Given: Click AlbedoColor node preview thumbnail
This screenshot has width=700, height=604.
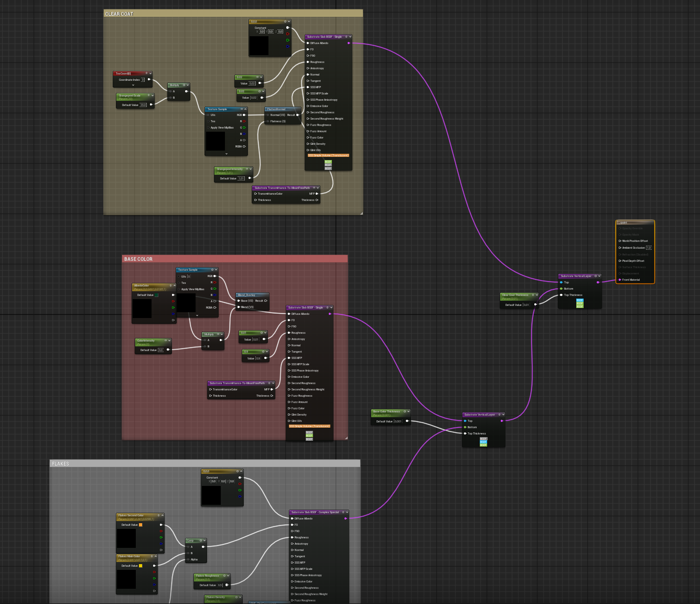Looking at the screenshot, I should 142,309.
